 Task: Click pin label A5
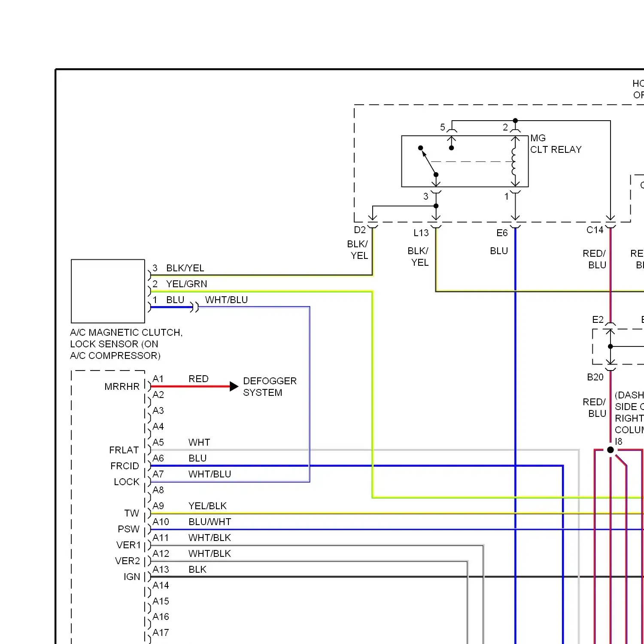tap(158, 442)
